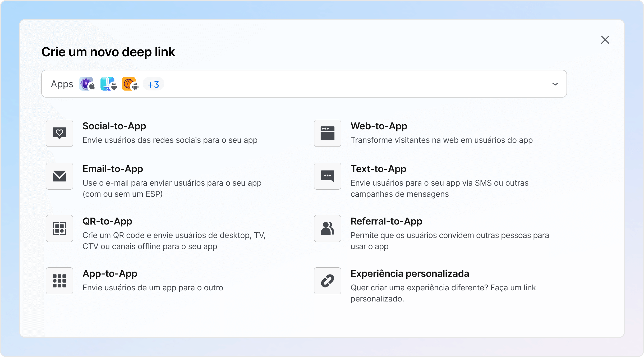644x357 pixels.
Task: Select the first iOS app icon in Apps field
Action: point(87,84)
